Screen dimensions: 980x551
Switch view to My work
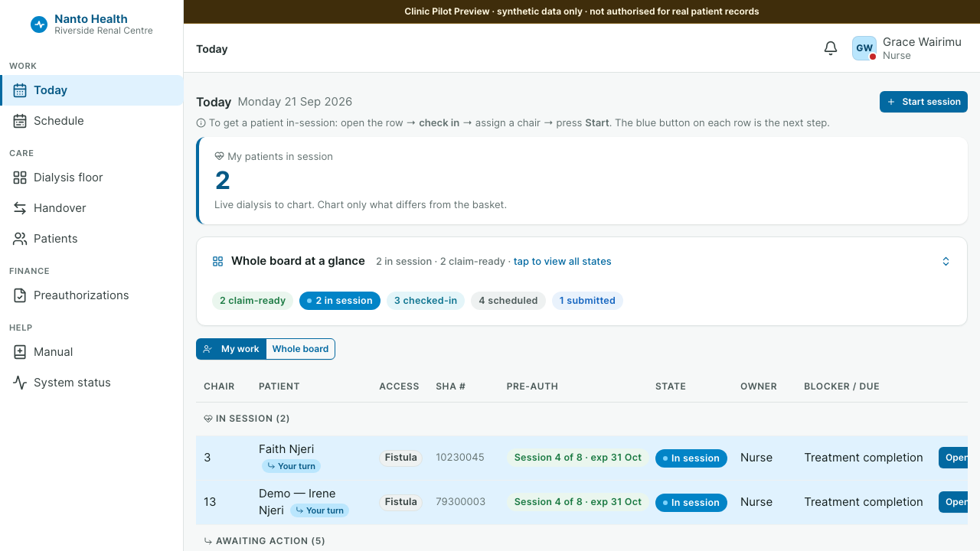coord(231,349)
